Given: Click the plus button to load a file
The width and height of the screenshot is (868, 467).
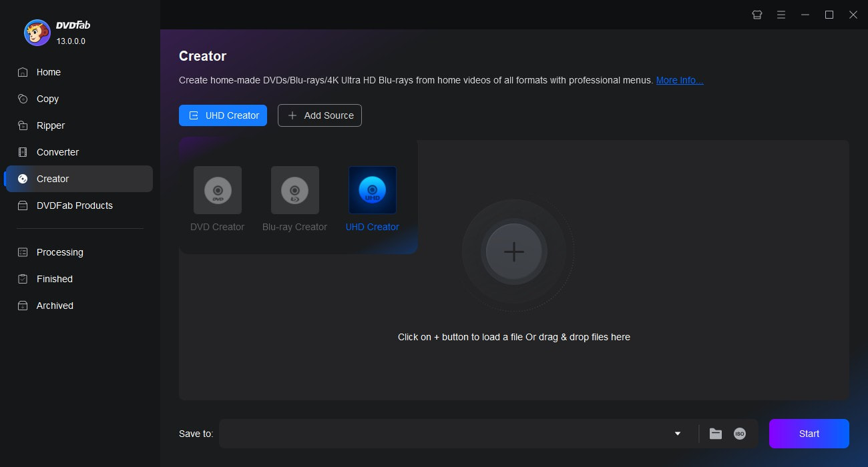Looking at the screenshot, I should [x=513, y=252].
